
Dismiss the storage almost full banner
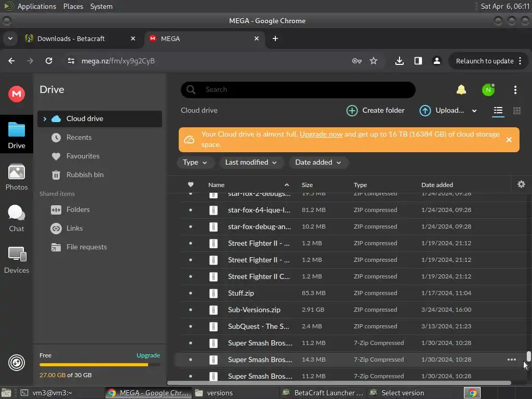(x=509, y=140)
